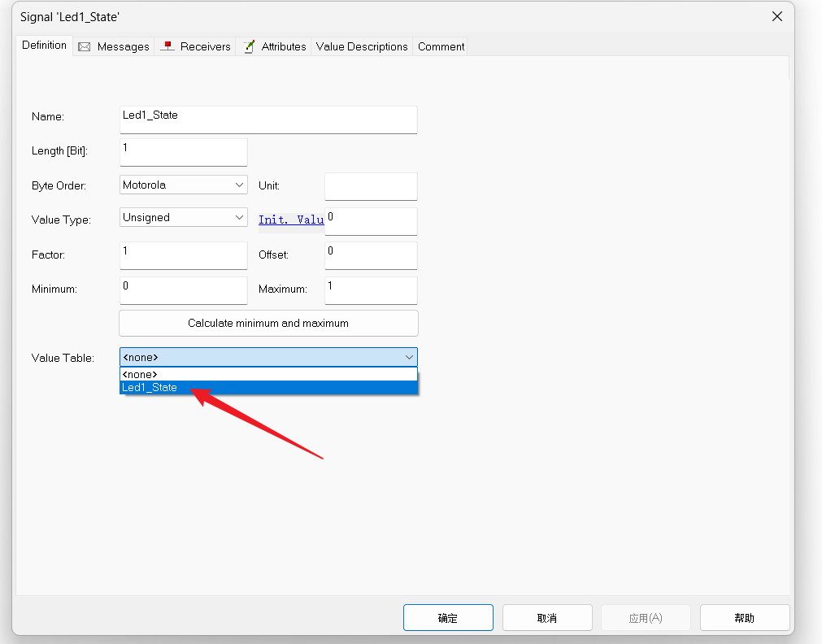This screenshot has width=822, height=644.
Task: Click the 帮助 button
Action: tap(745, 618)
